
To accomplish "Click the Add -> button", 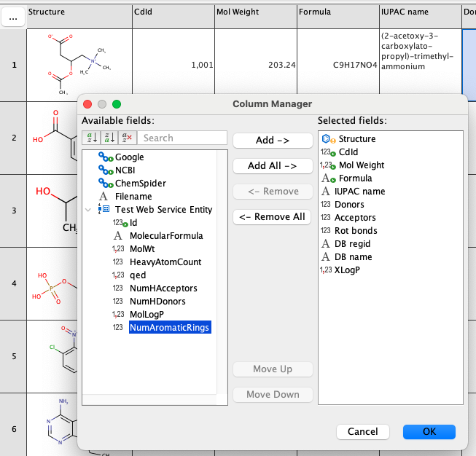I will (x=273, y=140).
